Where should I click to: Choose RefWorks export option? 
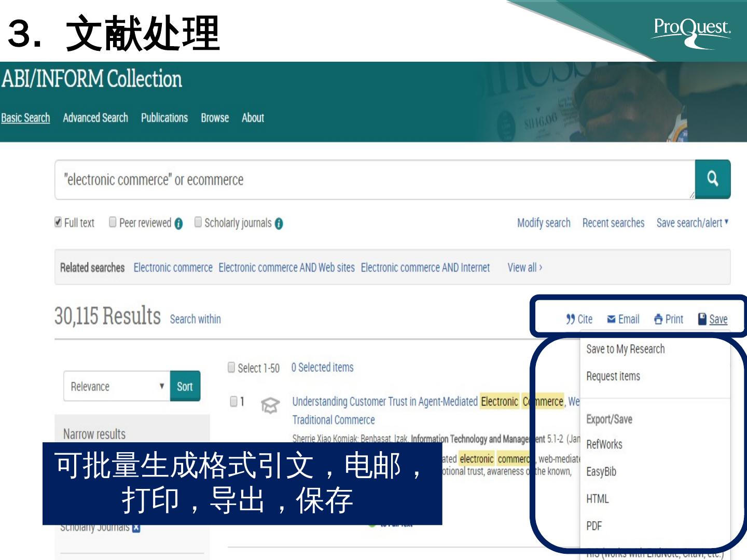pyautogui.click(x=604, y=444)
